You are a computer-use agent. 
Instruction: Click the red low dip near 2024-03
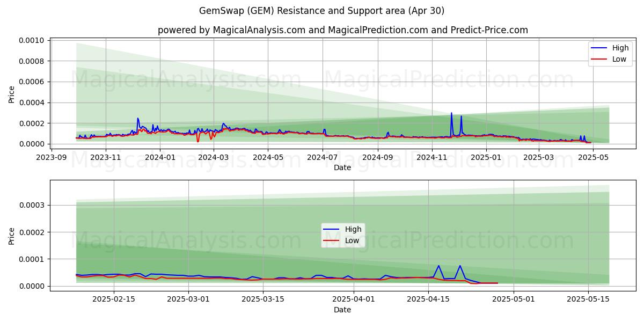tap(197, 141)
